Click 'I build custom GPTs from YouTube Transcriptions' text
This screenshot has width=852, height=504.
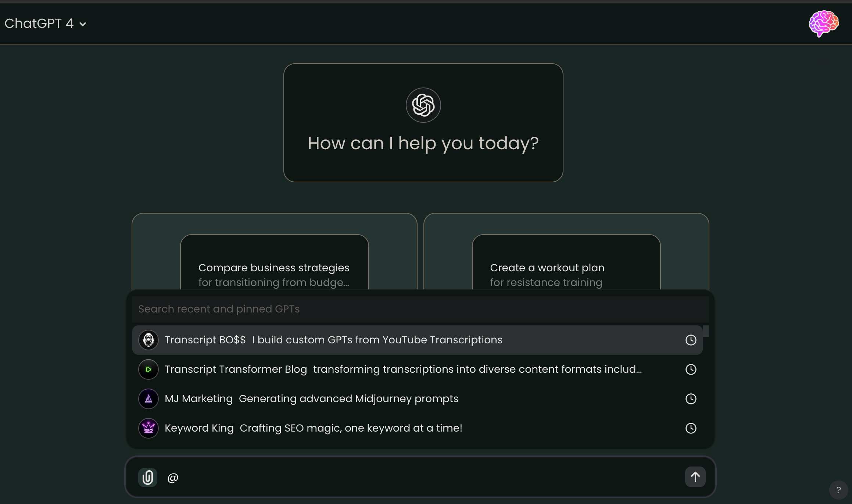pos(377,340)
